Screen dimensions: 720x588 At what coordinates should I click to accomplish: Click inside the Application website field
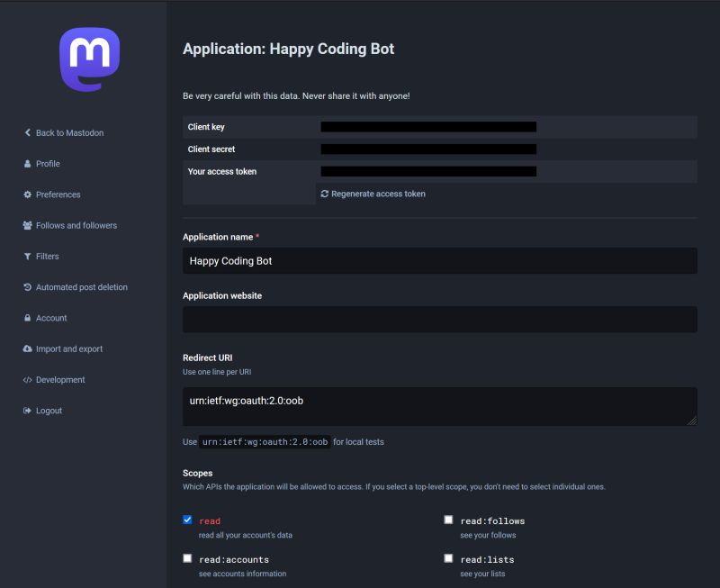tap(439, 318)
